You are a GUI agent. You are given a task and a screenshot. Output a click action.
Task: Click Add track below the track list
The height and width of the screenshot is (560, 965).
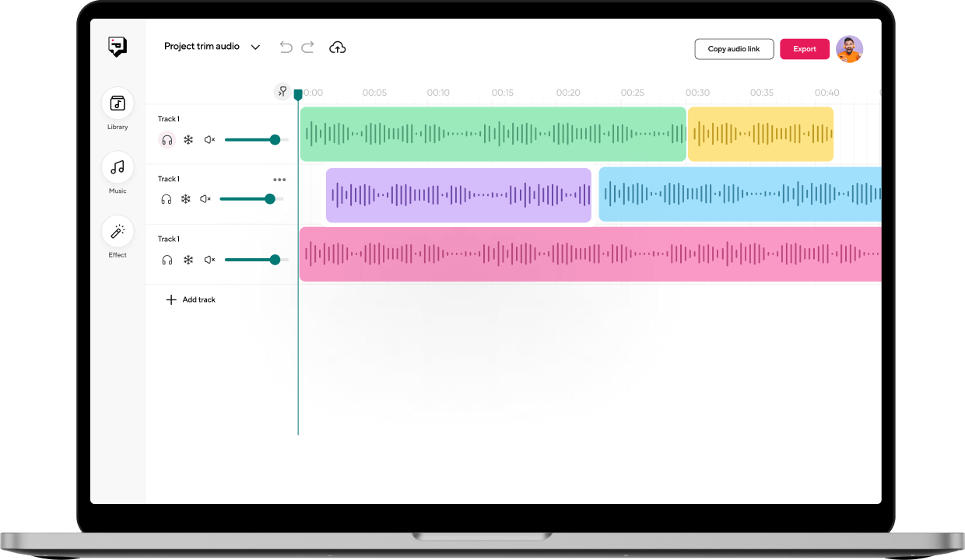(191, 299)
